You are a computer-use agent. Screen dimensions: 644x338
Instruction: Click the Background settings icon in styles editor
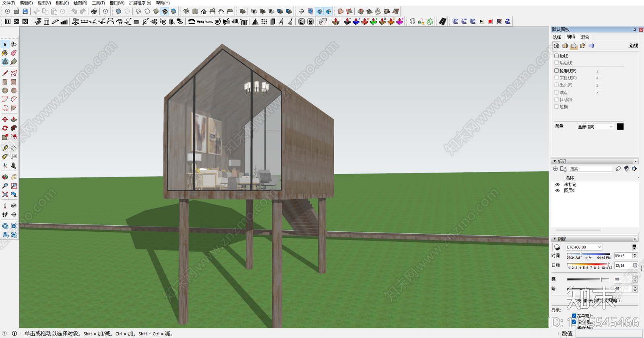click(x=574, y=46)
